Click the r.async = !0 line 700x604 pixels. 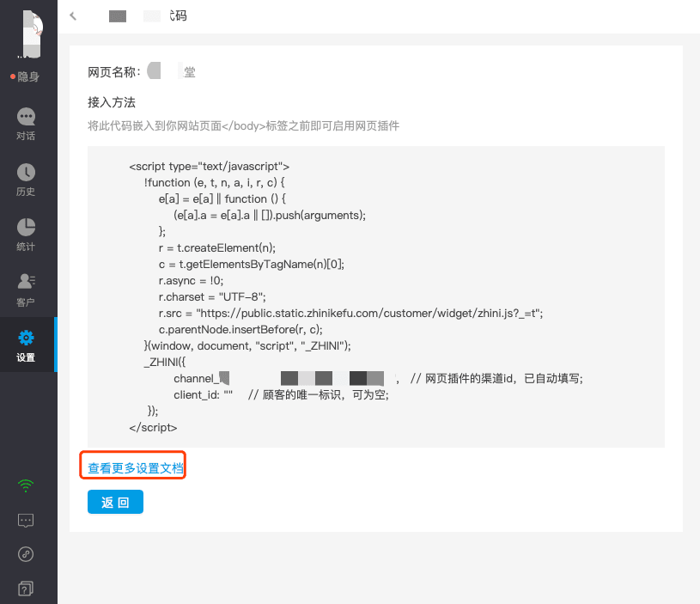point(191,281)
